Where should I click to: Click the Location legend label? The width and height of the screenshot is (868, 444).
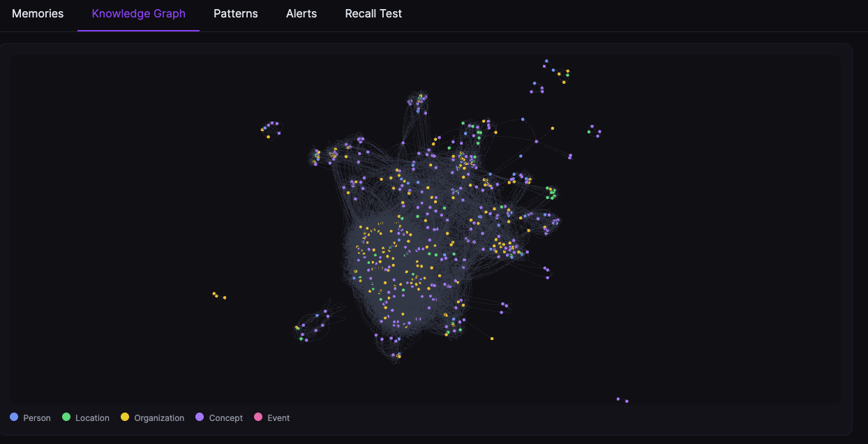(92, 418)
